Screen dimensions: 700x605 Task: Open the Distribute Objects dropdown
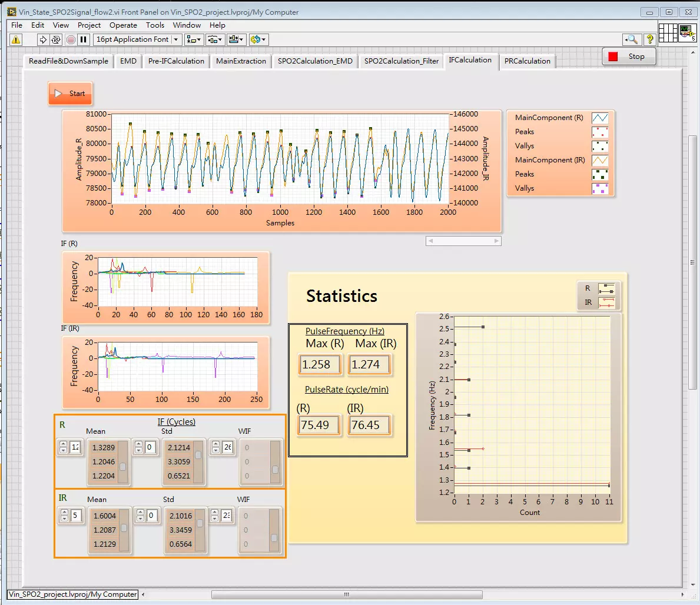215,39
